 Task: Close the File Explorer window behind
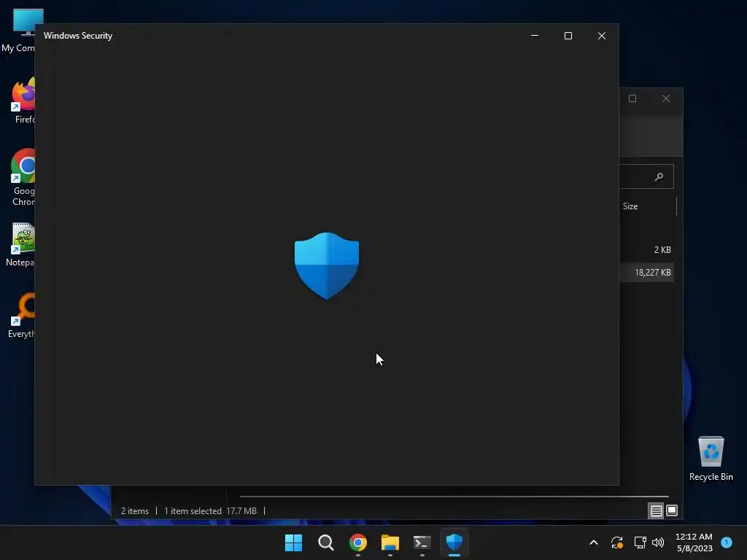(x=666, y=98)
